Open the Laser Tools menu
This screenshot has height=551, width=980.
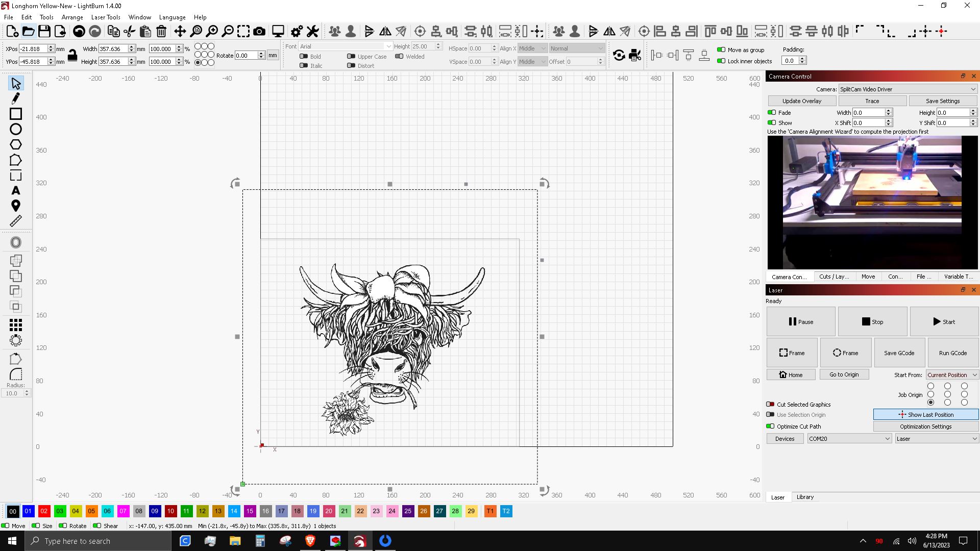(x=105, y=17)
